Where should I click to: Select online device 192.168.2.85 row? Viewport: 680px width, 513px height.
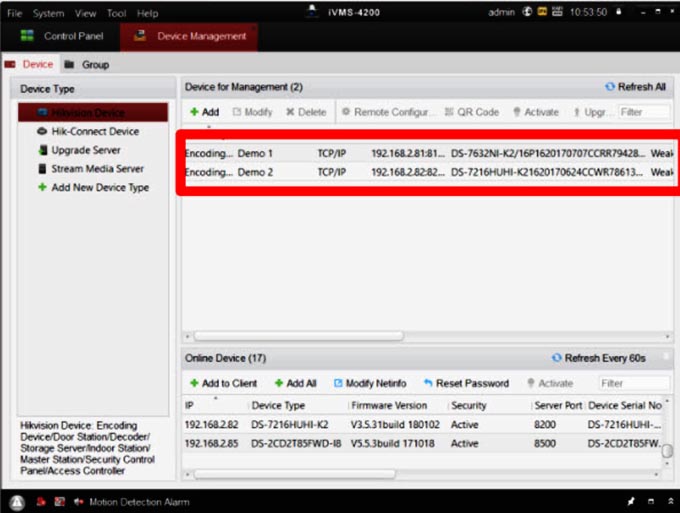click(x=422, y=444)
